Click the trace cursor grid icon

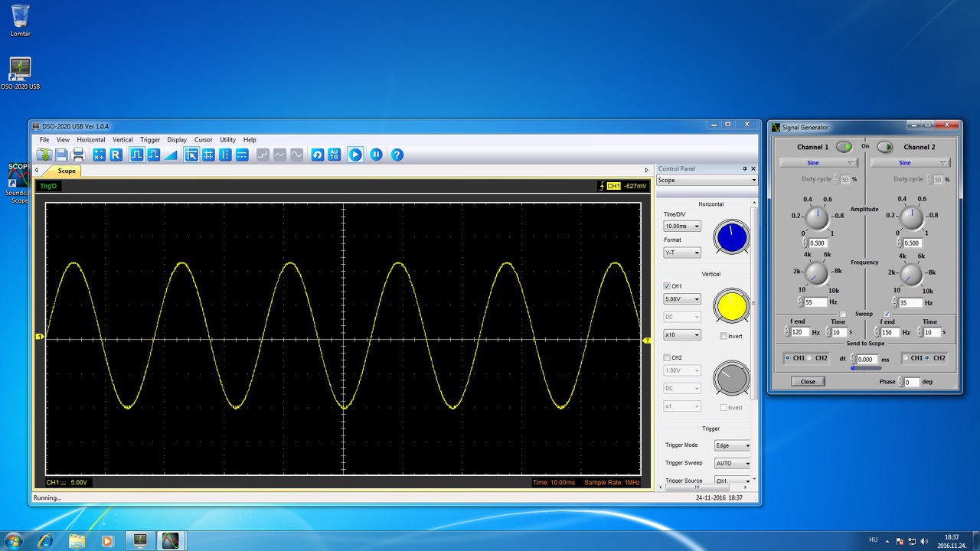(208, 155)
